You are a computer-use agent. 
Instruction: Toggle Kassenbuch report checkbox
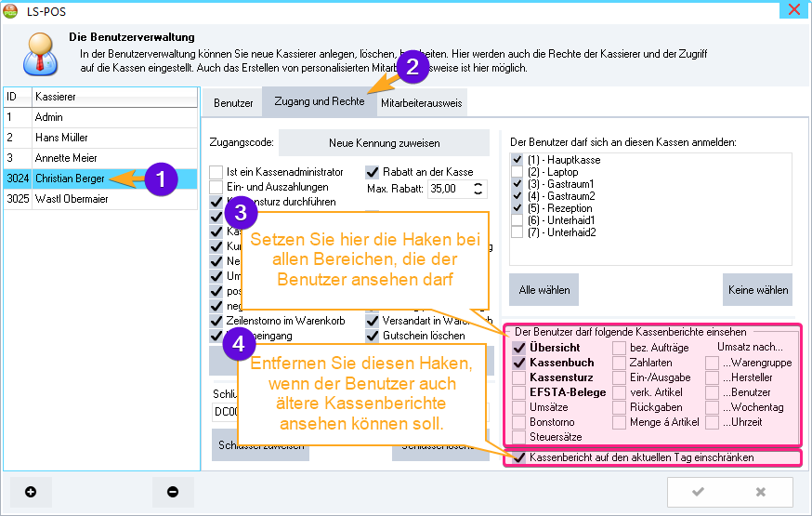pyautogui.click(x=519, y=363)
